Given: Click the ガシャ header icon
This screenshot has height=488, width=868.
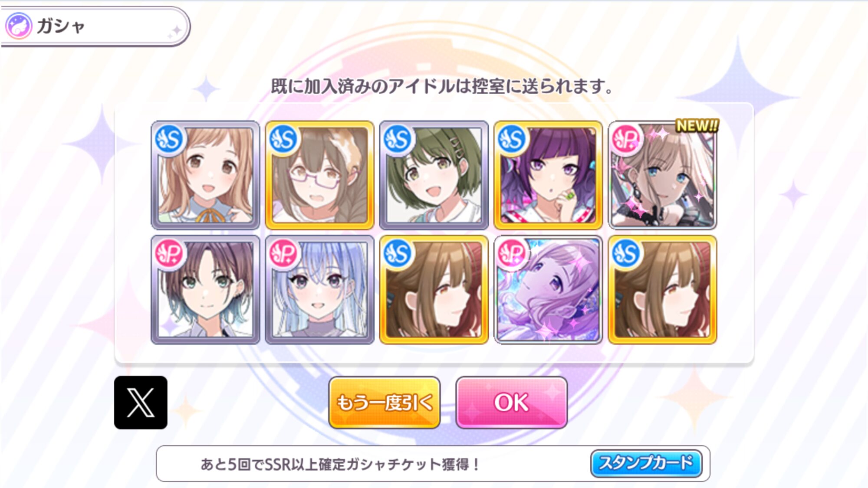Looking at the screenshot, I should pos(18,26).
